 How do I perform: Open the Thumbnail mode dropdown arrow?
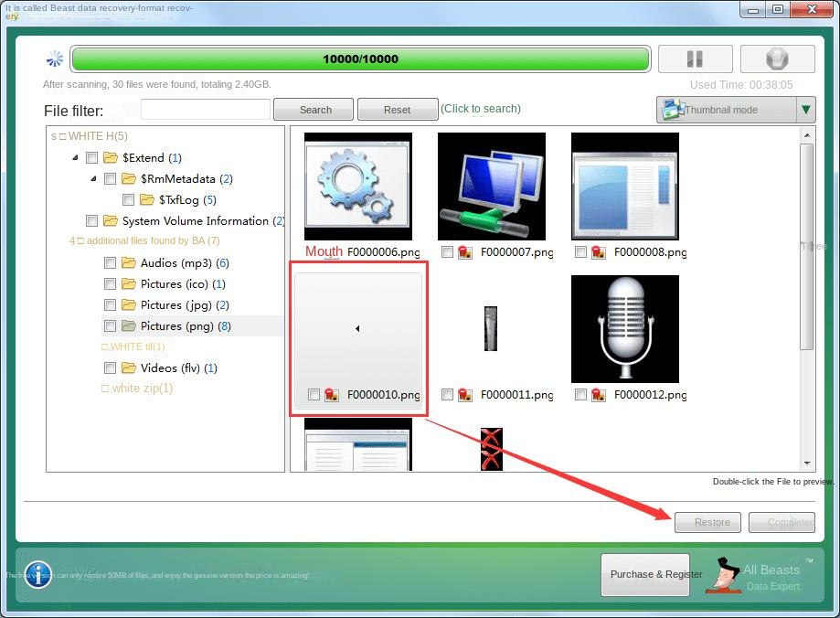[x=803, y=109]
